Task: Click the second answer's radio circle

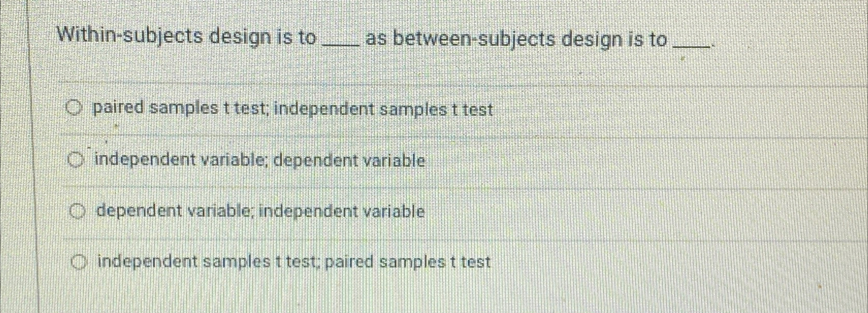Action: 76,160
